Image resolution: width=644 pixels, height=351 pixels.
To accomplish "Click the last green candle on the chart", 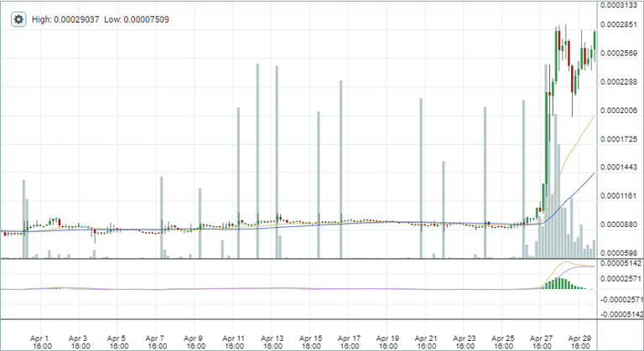I will tap(595, 42).
